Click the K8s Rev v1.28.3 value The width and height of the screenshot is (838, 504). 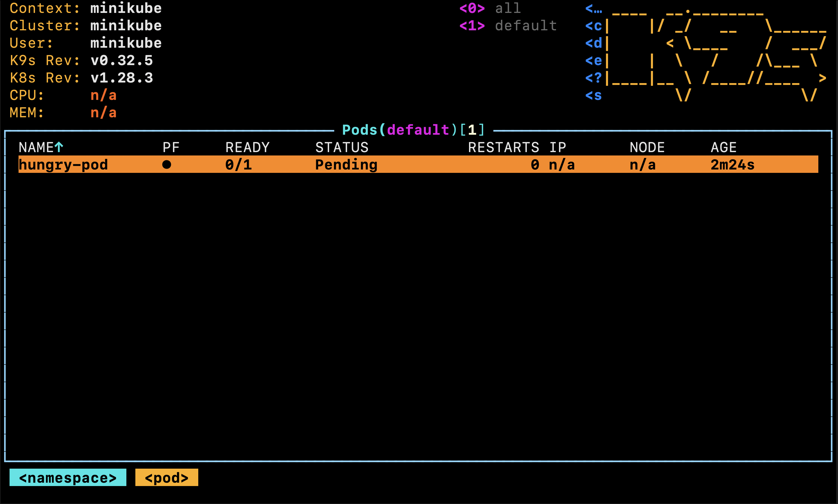(122, 78)
